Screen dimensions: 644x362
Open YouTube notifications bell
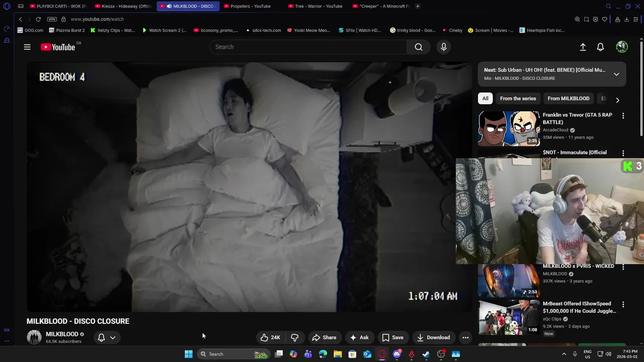click(600, 47)
